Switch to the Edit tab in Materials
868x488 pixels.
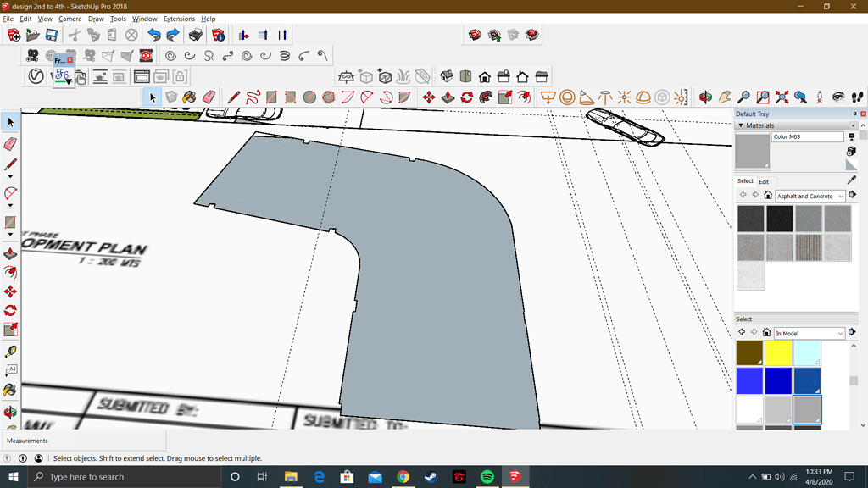(764, 182)
